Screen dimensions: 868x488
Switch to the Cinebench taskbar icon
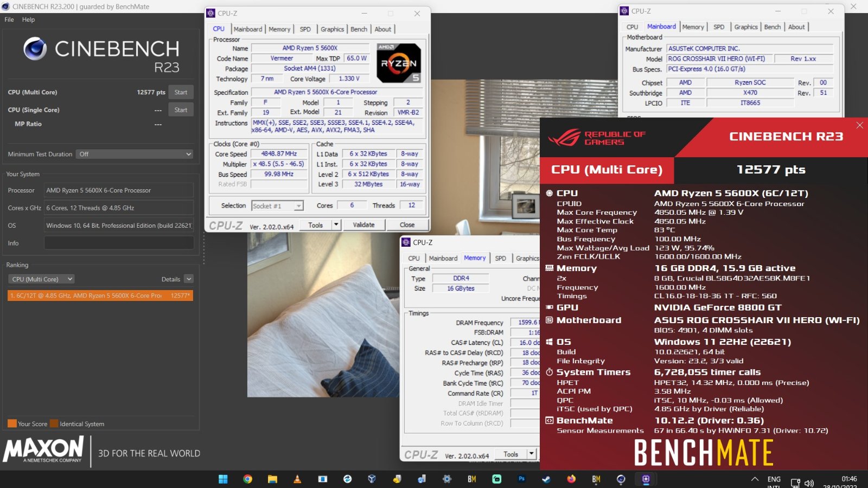click(621, 479)
